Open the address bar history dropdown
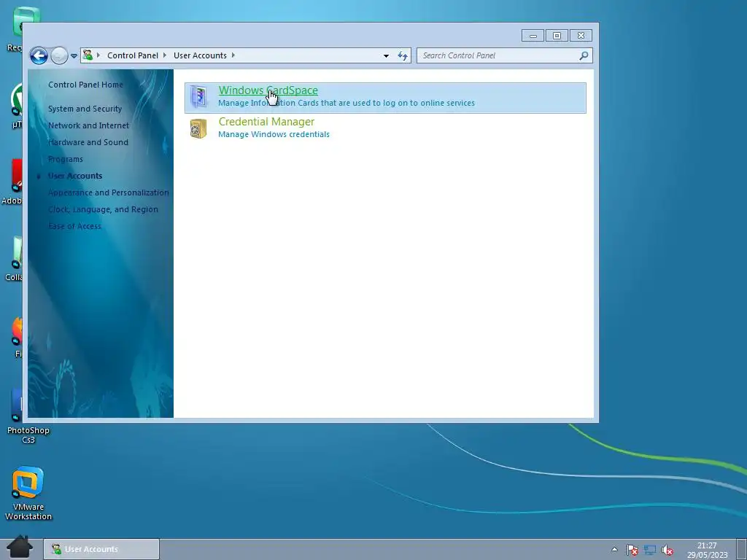This screenshot has width=747, height=560. tap(386, 55)
